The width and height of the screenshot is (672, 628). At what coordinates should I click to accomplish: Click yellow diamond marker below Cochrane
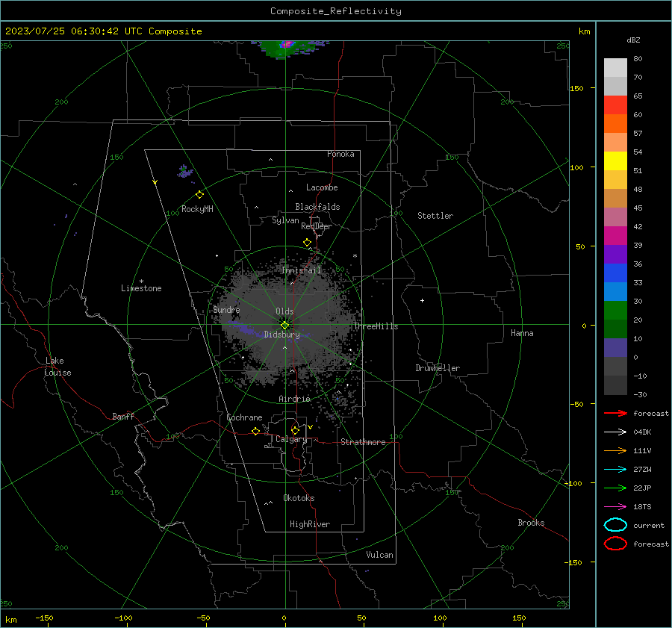coord(255,431)
